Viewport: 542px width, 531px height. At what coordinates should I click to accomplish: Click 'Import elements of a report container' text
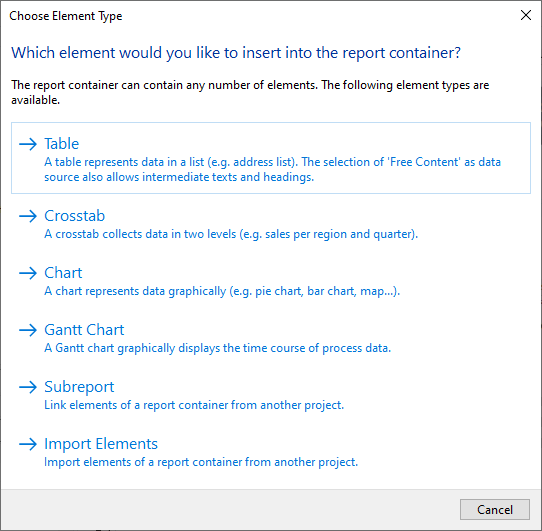[201, 462]
